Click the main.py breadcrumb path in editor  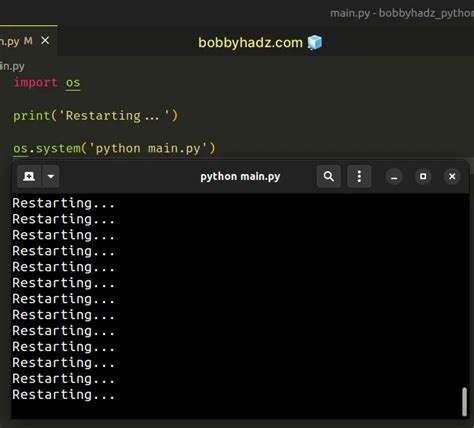12,66
